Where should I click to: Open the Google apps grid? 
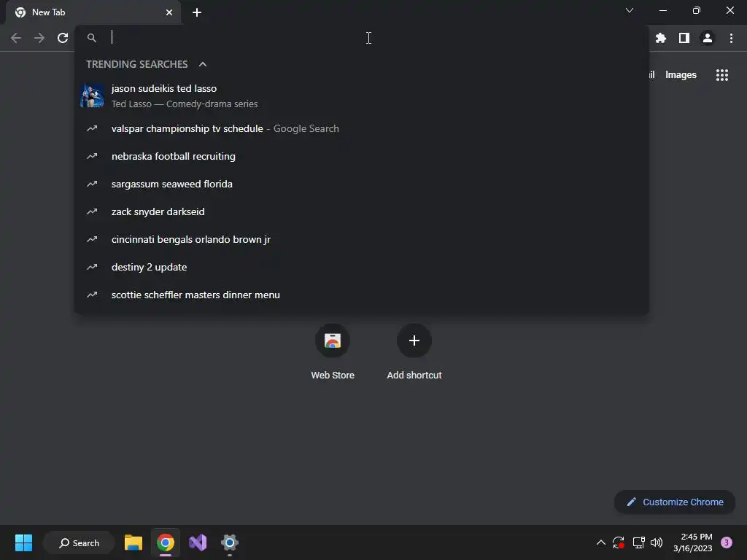[721, 75]
